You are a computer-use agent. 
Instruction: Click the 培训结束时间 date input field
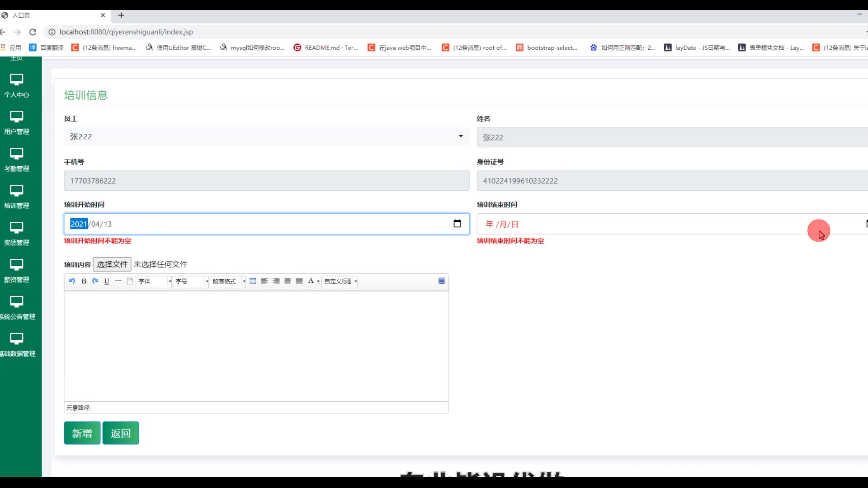tap(633, 224)
